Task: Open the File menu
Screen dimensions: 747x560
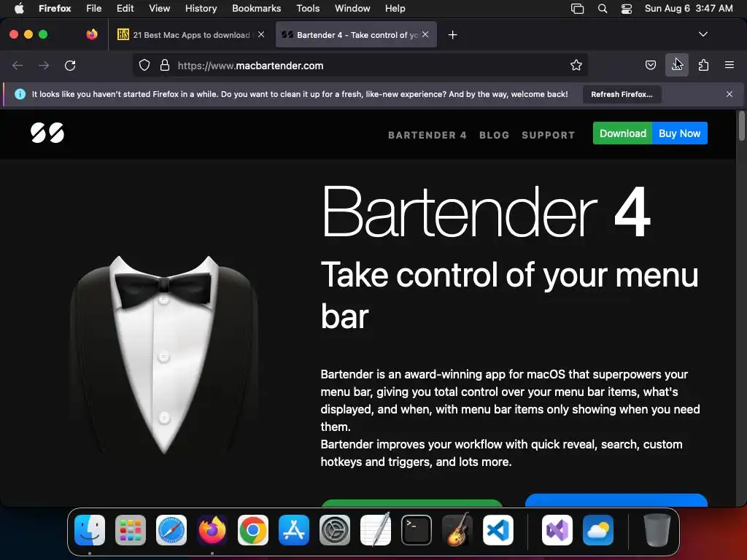Action: pyautogui.click(x=94, y=9)
